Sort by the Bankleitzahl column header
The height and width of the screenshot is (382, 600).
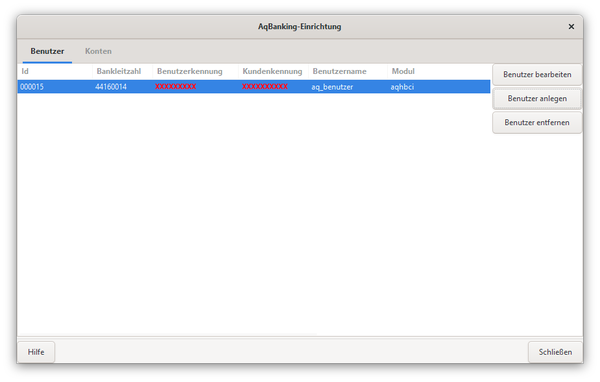(122, 72)
